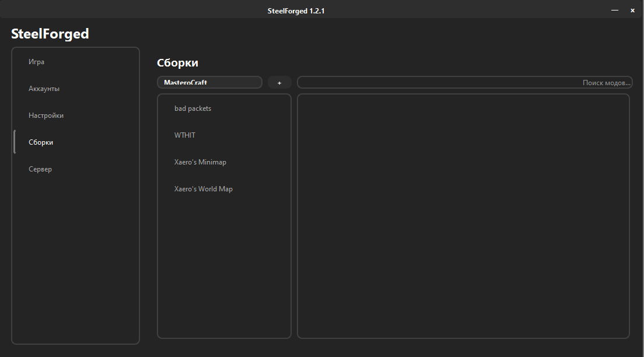Click the empty mod search results panel

click(463, 216)
